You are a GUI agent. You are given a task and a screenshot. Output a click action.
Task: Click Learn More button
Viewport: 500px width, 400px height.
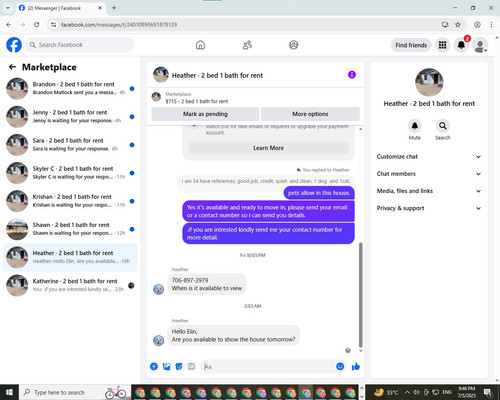click(x=268, y=148)
